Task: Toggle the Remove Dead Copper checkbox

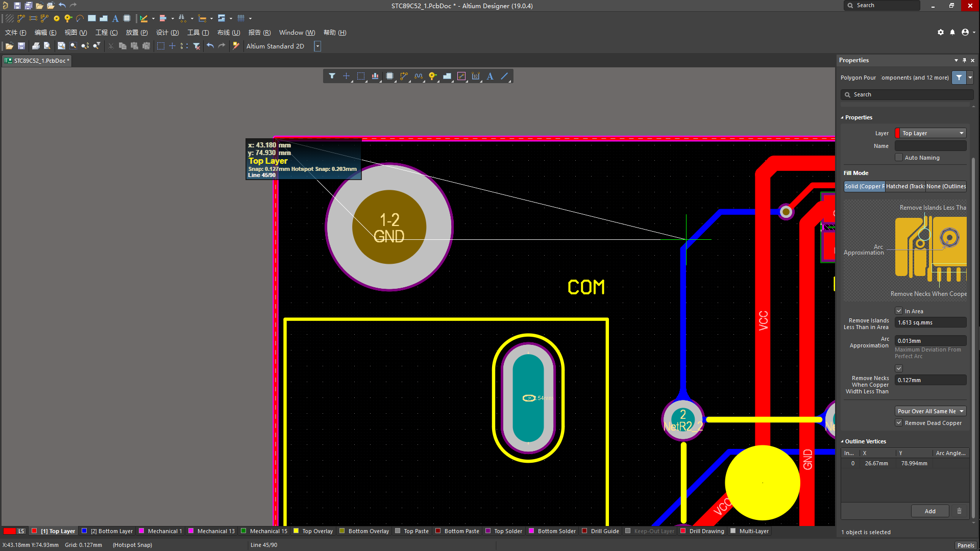Action: pos(899,423)
